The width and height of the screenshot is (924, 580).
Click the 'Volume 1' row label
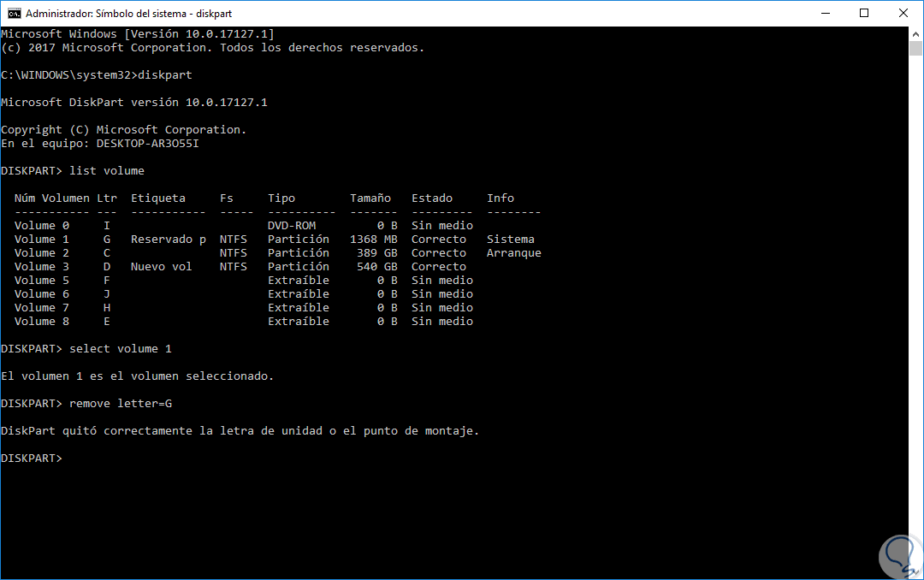pos(42,239)
